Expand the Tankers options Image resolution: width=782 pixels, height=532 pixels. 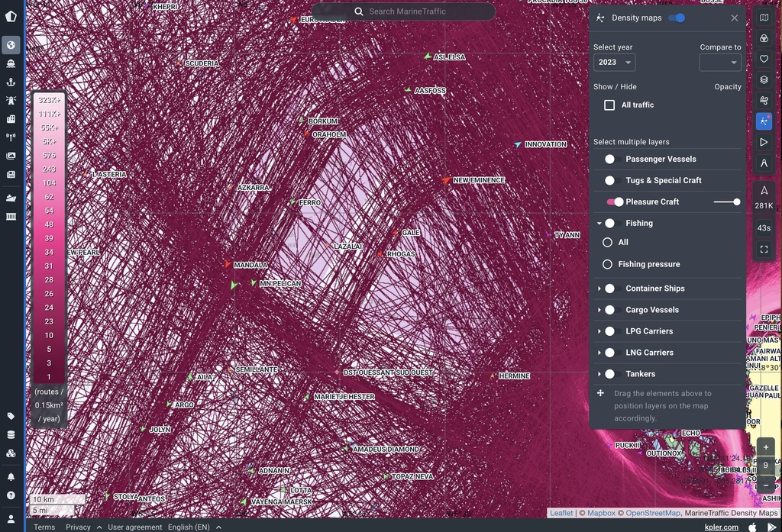(x=599, y=374)
